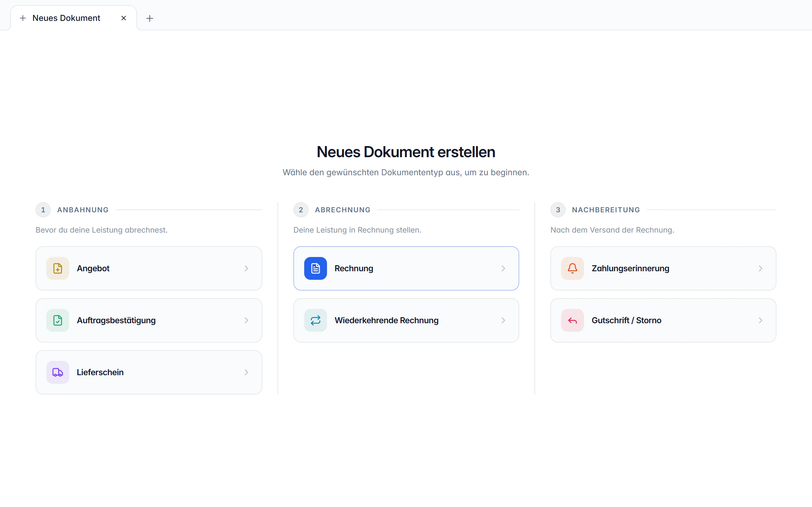The width and height of the screenshot is (812, 507).
Task: Click the Gutschrift / Storno undo arrow icon
Action: (573, 320)
